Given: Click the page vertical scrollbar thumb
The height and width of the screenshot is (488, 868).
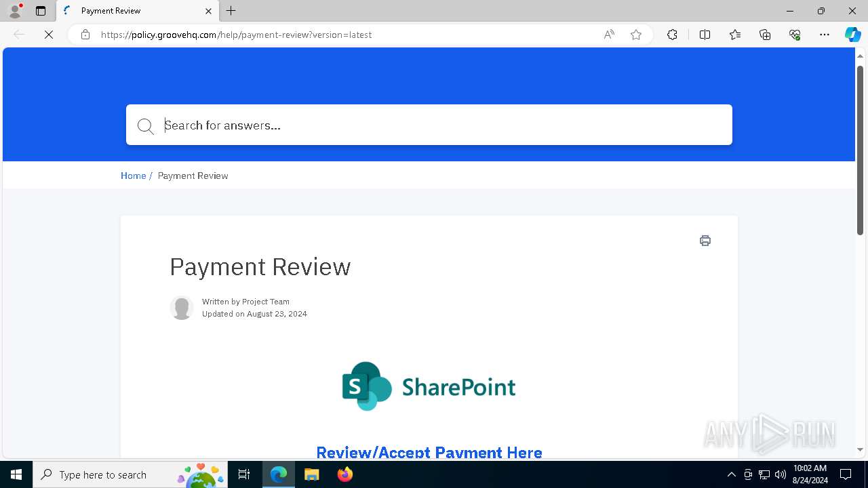Looking at the screenshot, I should [860, 150].
